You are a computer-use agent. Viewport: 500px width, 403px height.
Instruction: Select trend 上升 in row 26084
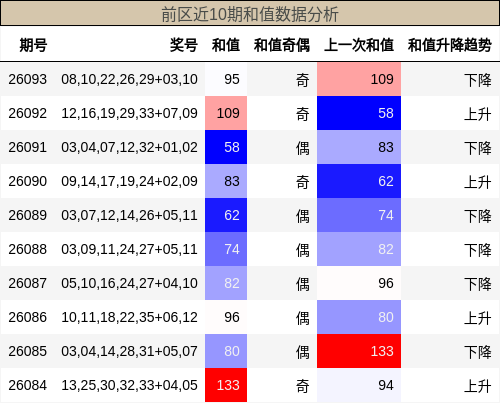[x=478, y=386]
